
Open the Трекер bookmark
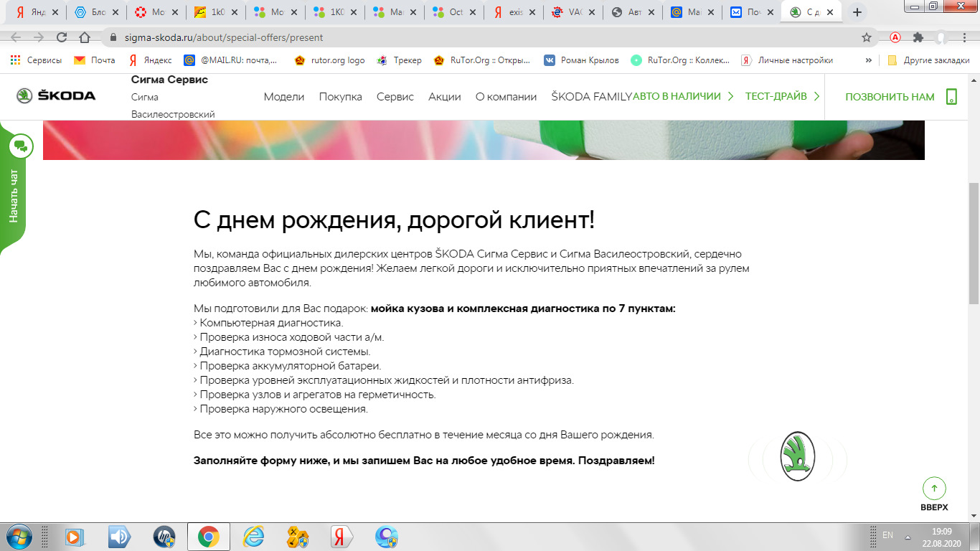[400, 60]
